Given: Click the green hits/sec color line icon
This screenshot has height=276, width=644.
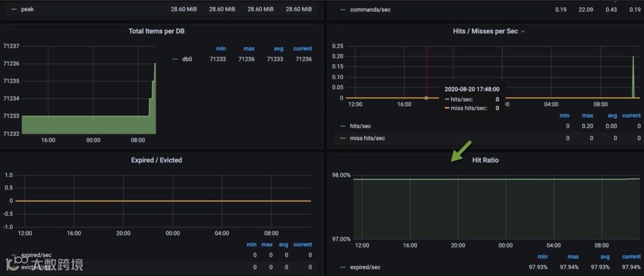Looking at the screenshot, I should [342, 126].
